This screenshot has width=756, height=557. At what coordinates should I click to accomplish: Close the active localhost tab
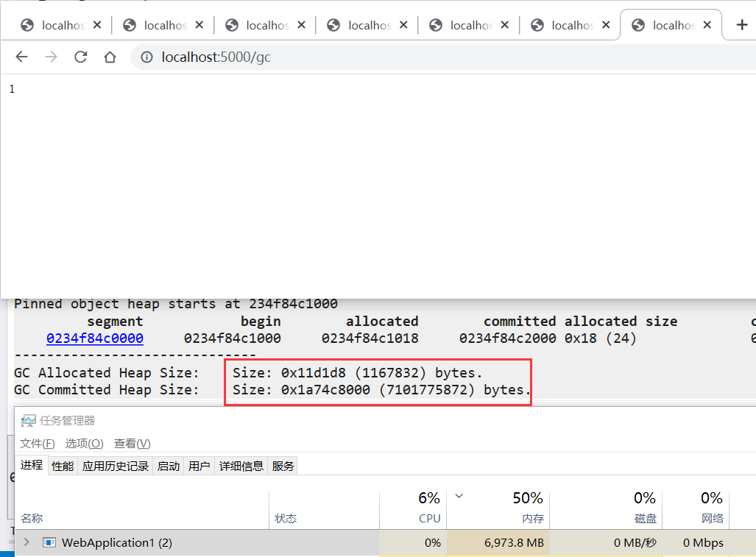pos(707,25)
